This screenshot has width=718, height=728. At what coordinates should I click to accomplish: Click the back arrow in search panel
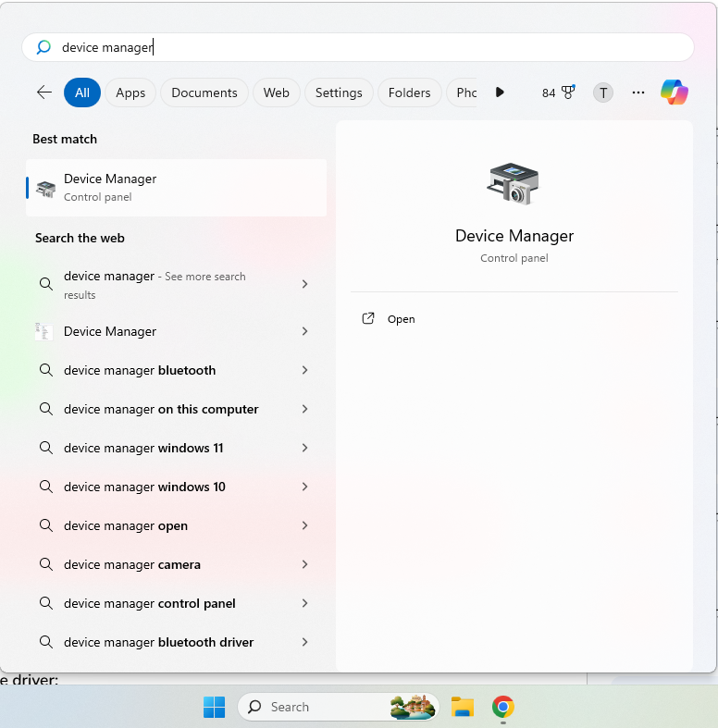tap(43, 93)
